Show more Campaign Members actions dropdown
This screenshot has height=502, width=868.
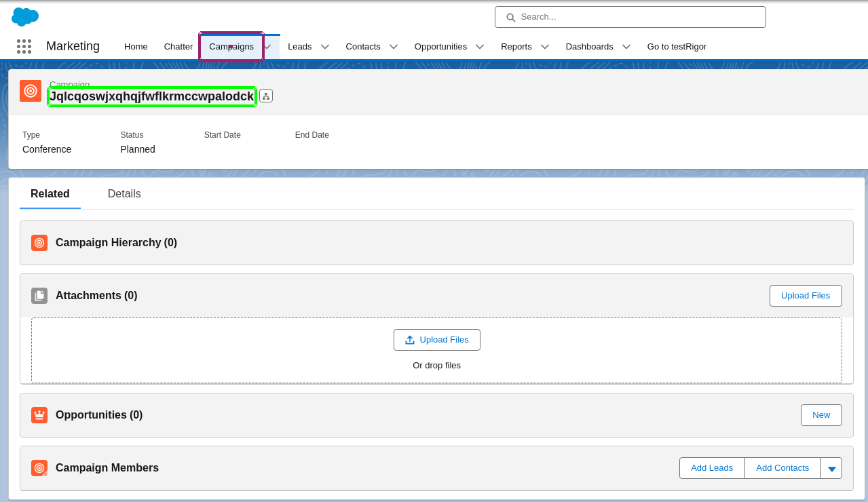(x=831, y=468)
